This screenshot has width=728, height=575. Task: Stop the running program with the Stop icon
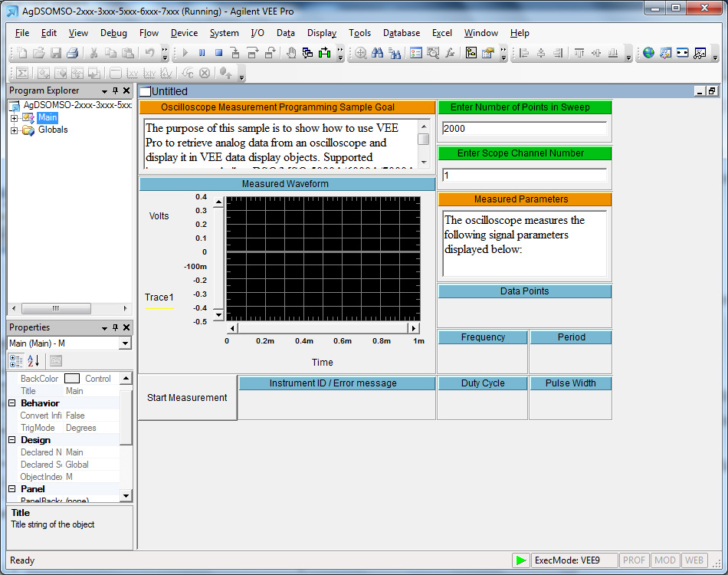[x=218, y=53]
